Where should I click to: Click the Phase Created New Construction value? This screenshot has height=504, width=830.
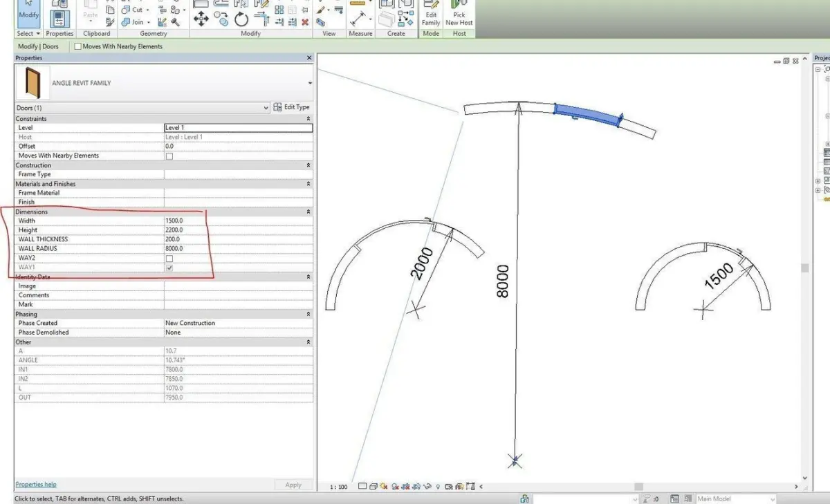tap(190, 323)
